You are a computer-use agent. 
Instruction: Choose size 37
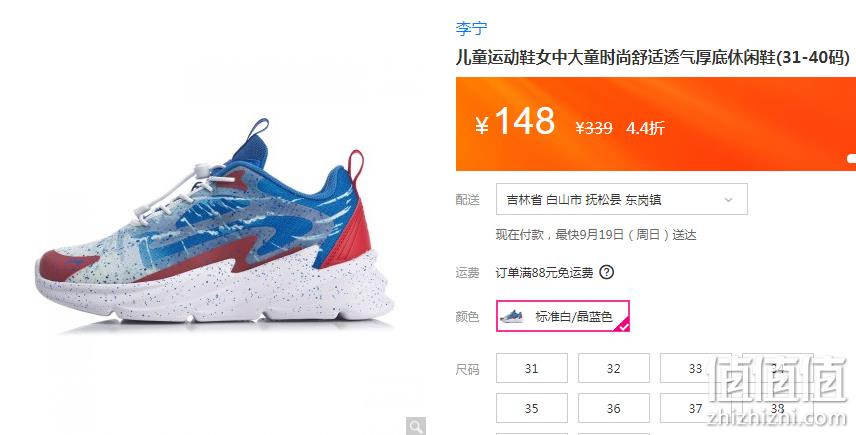click(696, 408)
